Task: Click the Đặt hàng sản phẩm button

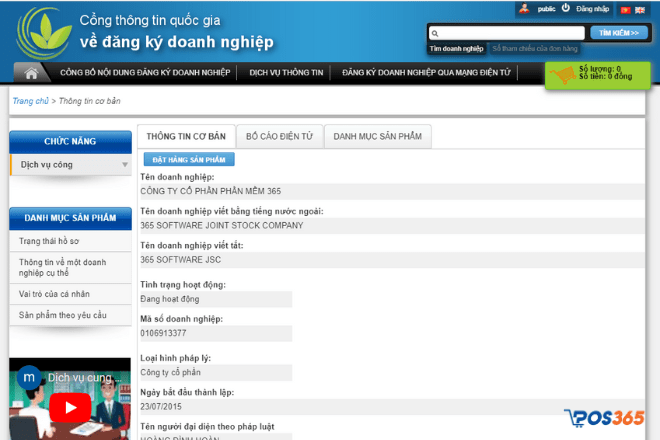Action: point(189,160)
